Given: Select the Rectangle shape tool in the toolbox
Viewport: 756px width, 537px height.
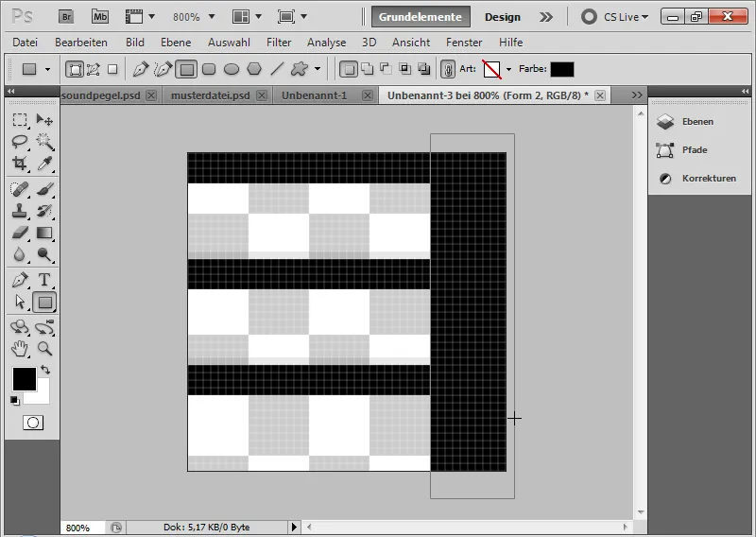Looking at the screenshot, I should point(44,303).
